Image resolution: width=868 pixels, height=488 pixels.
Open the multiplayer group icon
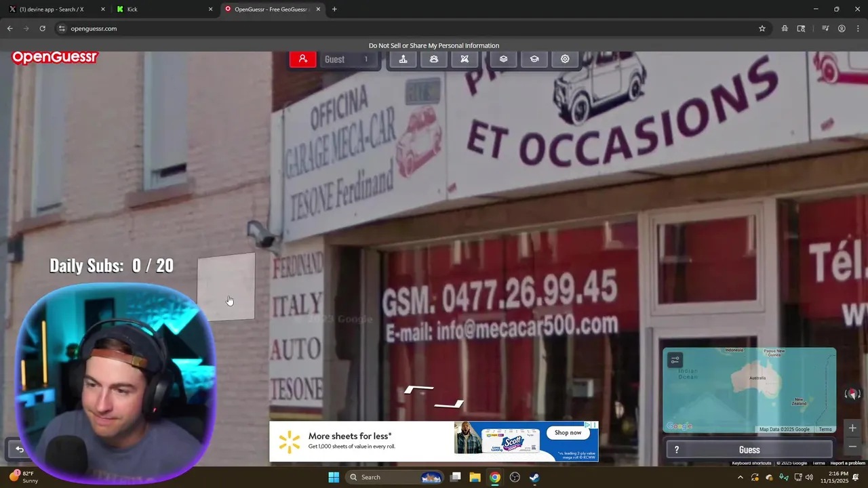coord(434,59)
